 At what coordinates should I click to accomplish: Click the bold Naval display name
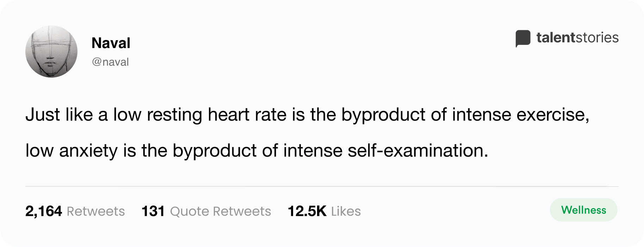[111, 43]
